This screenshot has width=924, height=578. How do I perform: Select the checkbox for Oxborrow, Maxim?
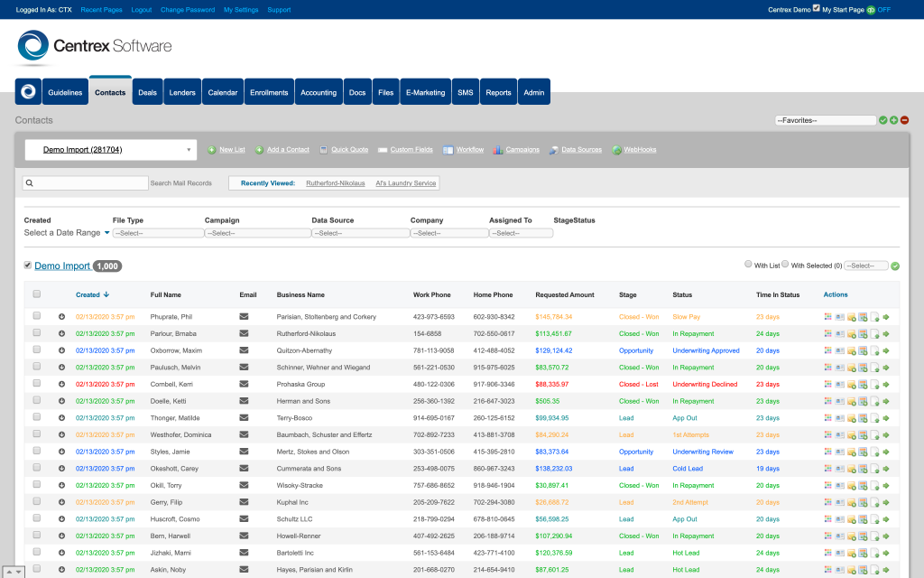click(36, 350)
